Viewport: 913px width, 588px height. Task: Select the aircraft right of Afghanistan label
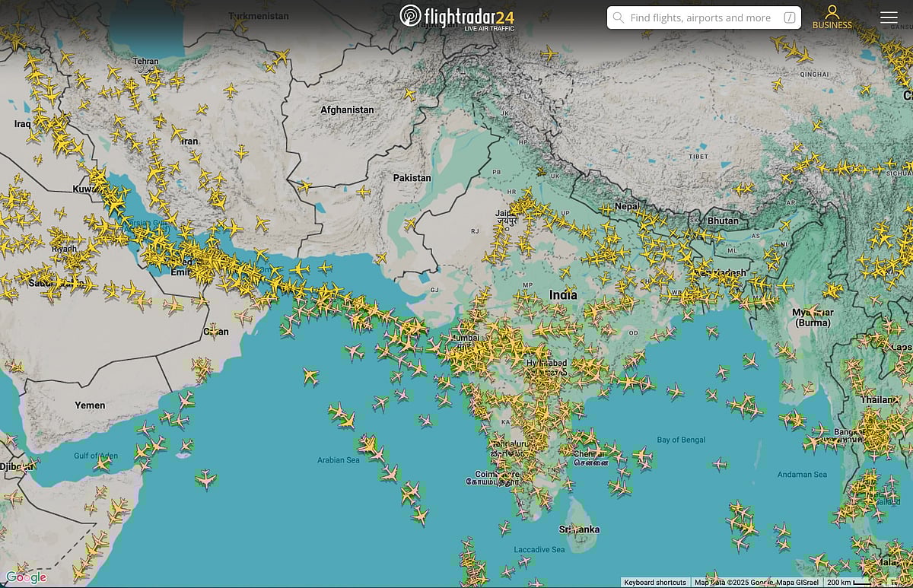[x=409, y=94]
